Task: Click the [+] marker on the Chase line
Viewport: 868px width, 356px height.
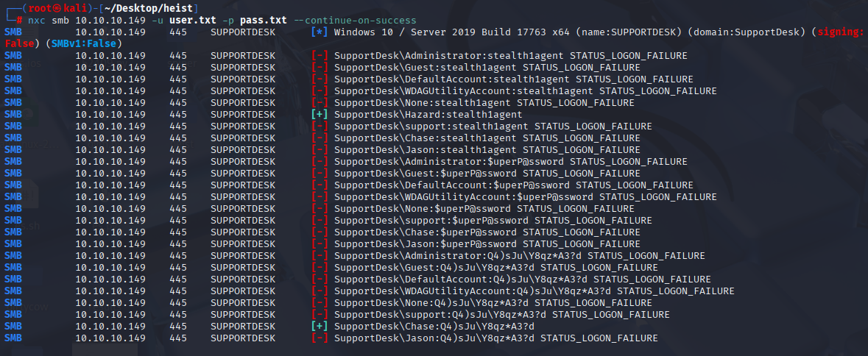Action: tap(320, 326)
